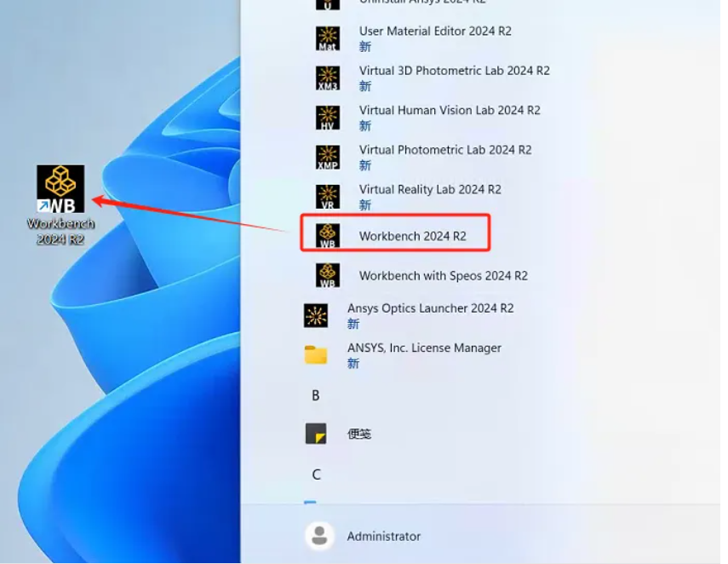
Task: Expand the ANSYS, Inc. License Manager folder
Action: [316, 354]
